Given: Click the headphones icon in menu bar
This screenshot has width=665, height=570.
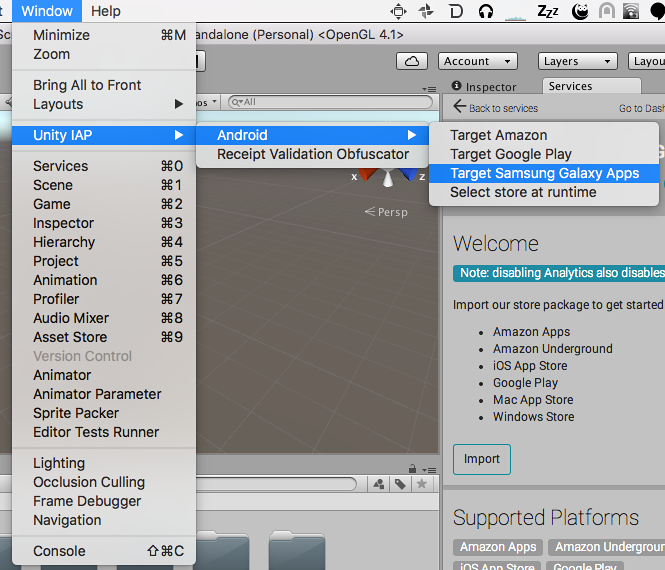Looking at the screenshot, I should [x=486, y=12].
